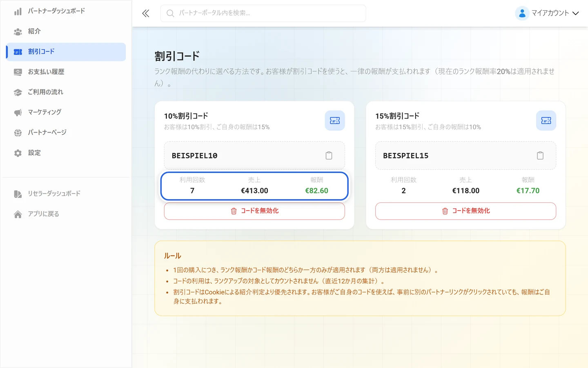Click the 割引コード page heading
Screen dimensions: 588x368
click(177, 56)
